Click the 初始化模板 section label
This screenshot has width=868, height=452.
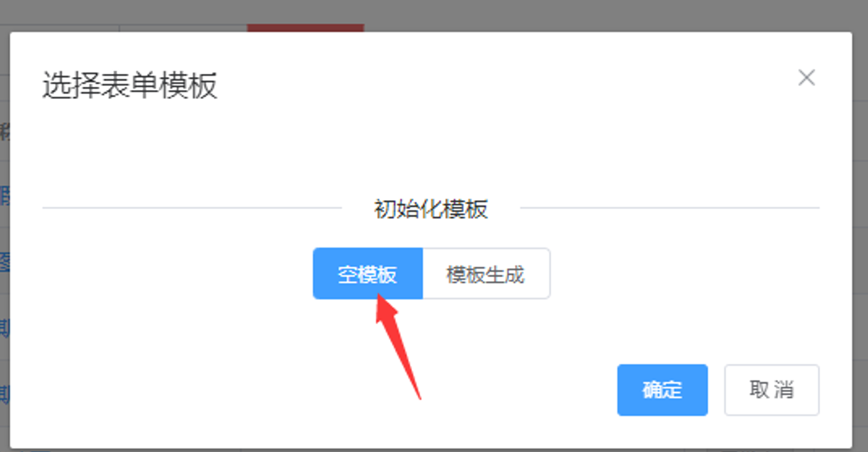click(431, 209)
